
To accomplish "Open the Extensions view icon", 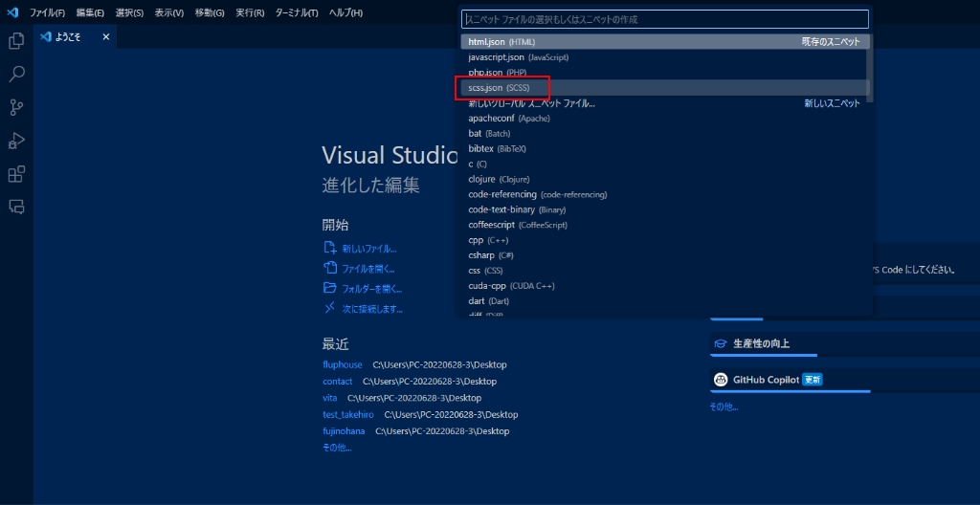I will coord(16,174).
